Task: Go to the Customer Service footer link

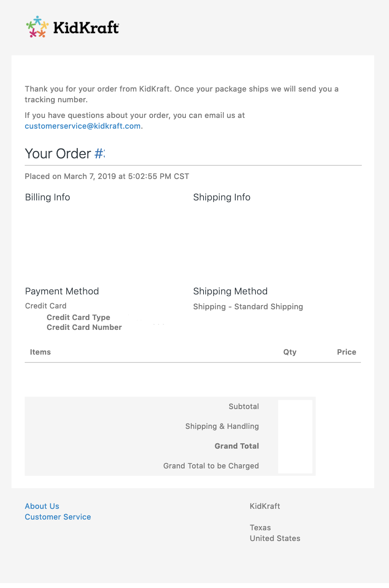Action: click(58, 517)
